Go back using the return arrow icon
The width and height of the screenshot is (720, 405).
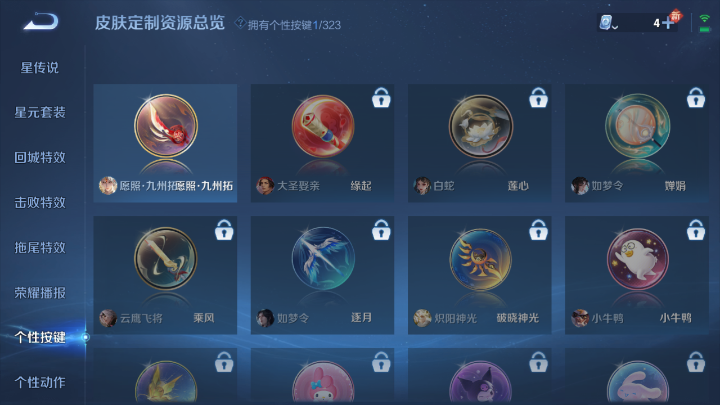[x=41, y=21]
